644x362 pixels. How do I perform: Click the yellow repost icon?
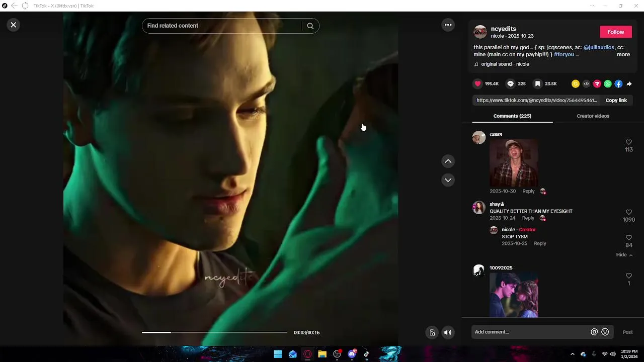tap(576, 84)
